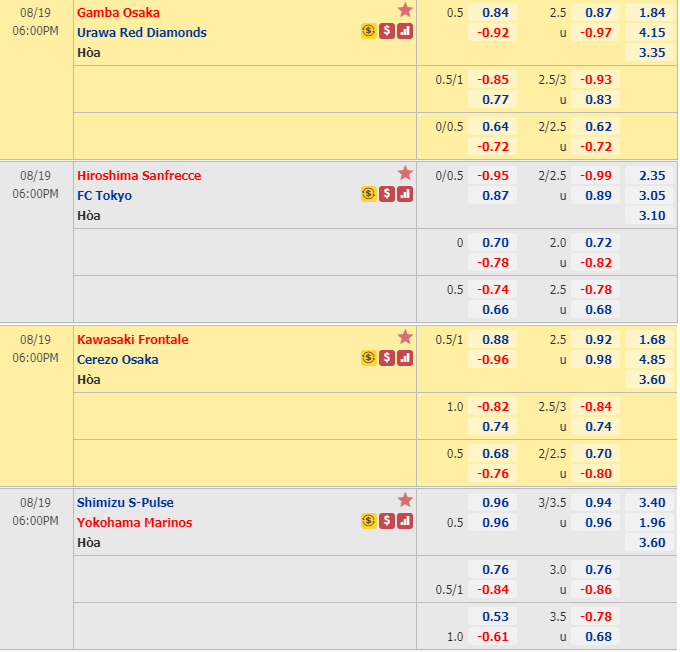The height and width of the screenshot is (652, 680).
Task: Choose odds 4.85 for Cerezo Osaka win
Action: [x=651, y=360]
